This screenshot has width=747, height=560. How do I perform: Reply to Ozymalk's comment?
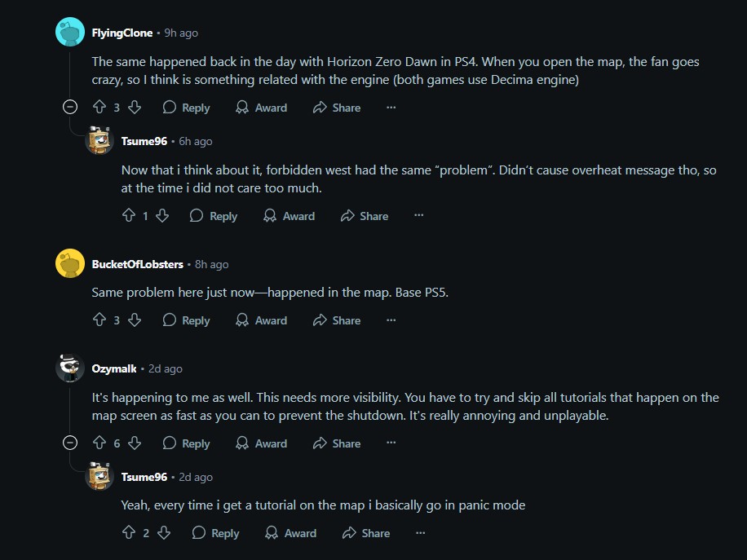tap(186, 443)
